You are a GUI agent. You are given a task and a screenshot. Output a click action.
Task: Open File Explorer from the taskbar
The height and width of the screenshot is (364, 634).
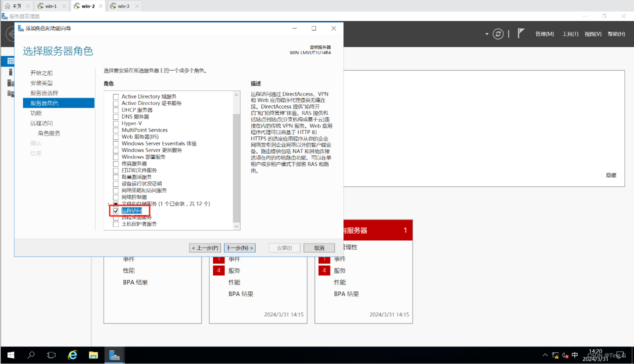[x=93, y=355]
